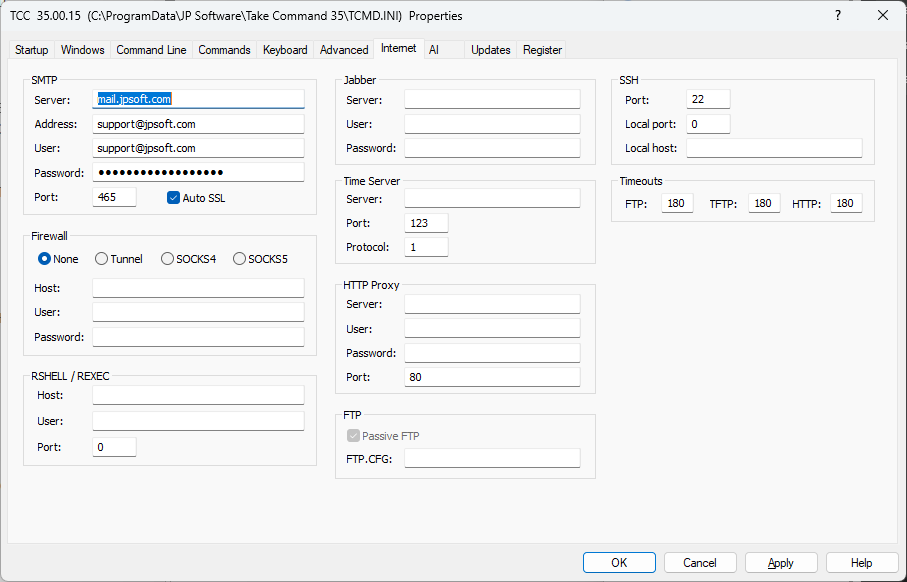Click the RSHELL / REXEC Host field
907x582 pixels.
198,395
